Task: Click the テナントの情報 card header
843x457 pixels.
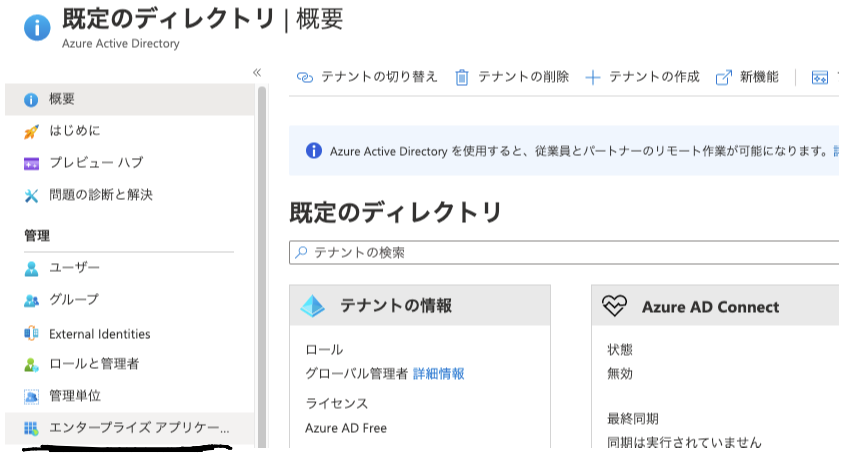Action: 420,305
